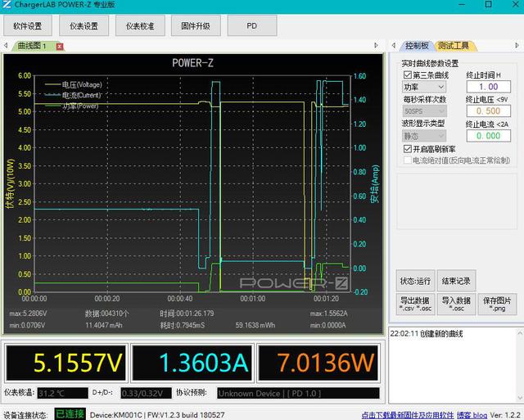The height and width of the screenshot is (420, 524).
Task: Click the 1.3603A current readout
Action: [x=192, y=363]
